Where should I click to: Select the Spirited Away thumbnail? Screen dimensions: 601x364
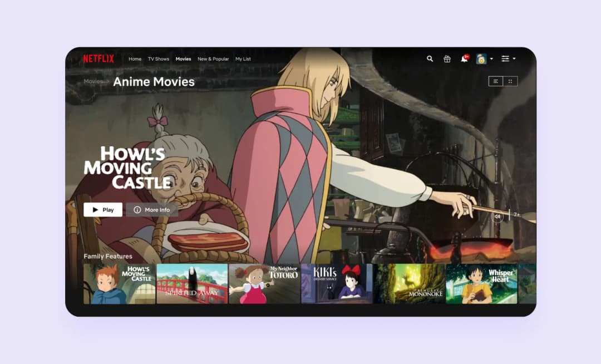point(192,283)
